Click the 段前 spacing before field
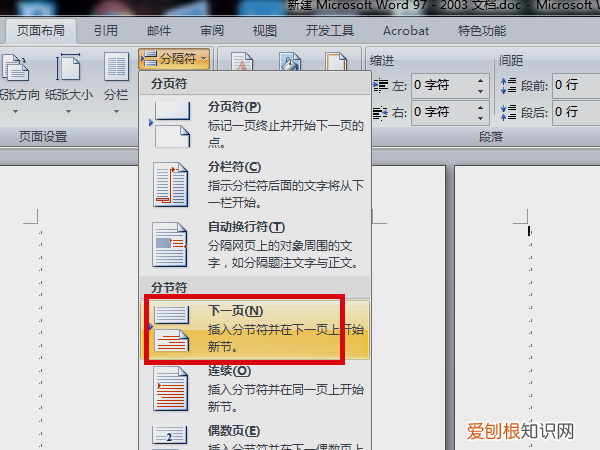Image resolution: width=600 pixels, height=450 pixels. click(576, 85)
